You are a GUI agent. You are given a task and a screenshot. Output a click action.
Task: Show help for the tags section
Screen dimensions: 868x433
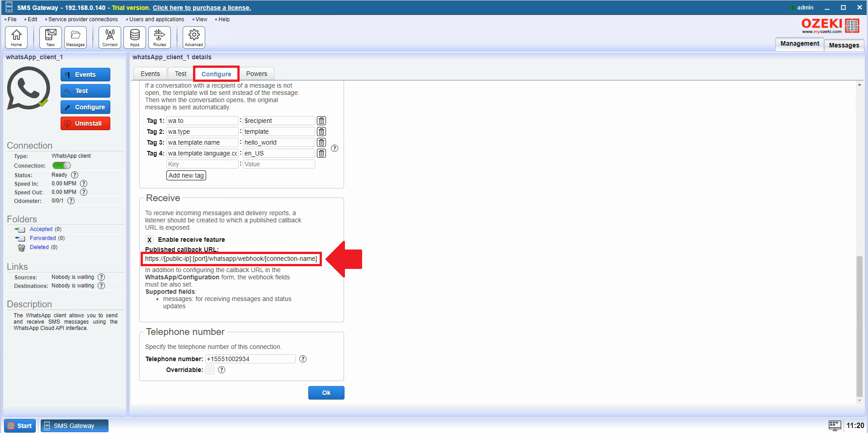pyautogui.click(x=335, y=148)
